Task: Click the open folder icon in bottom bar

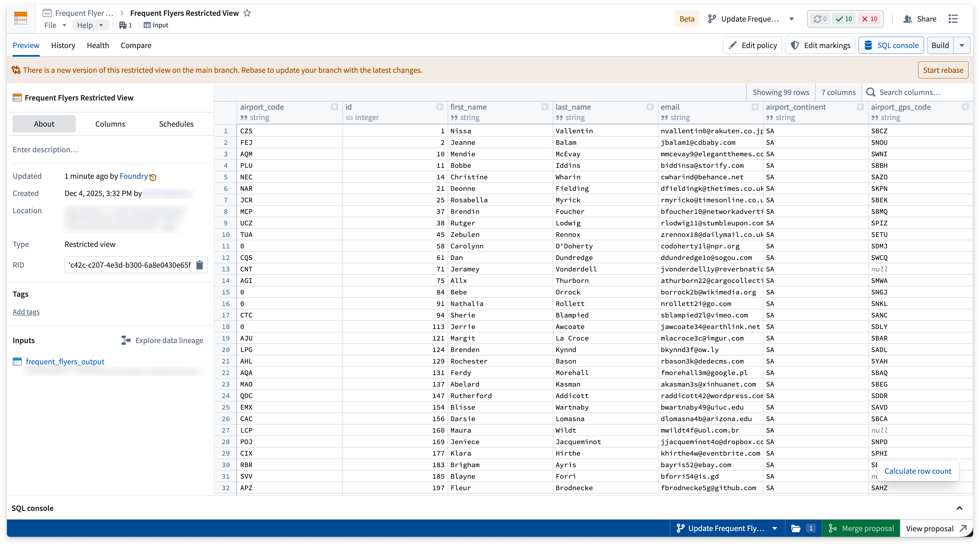Action: pos(796,528)
